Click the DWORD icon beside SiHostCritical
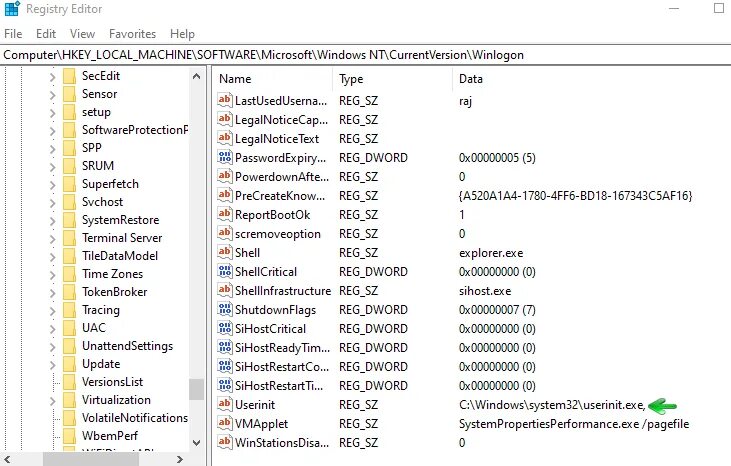Image resolution: width=731 pixels, height=466 pixels. pyautogui.click(x=225, y=329)
